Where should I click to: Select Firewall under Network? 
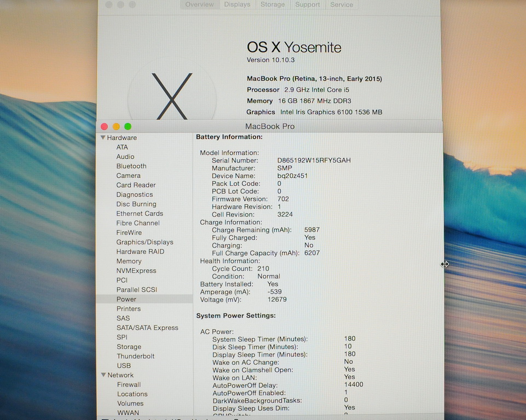[129, 384]
